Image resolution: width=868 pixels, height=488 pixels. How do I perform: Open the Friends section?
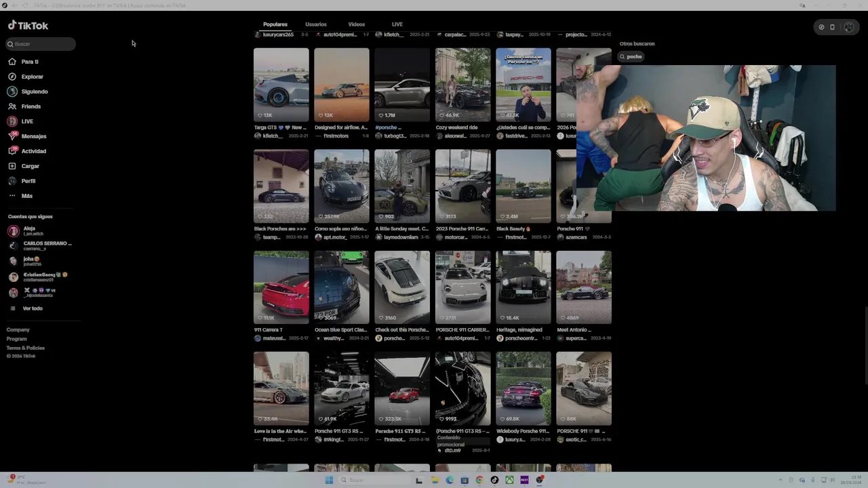tap(24, 106)
